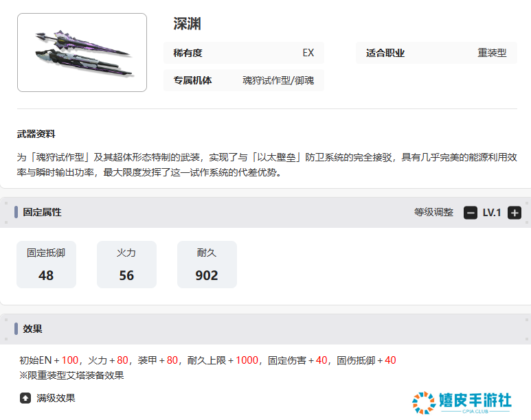531x420 pixels.
Task: Click the 深渊 weapon thumbnail image
Action: [x=82, y=53]
